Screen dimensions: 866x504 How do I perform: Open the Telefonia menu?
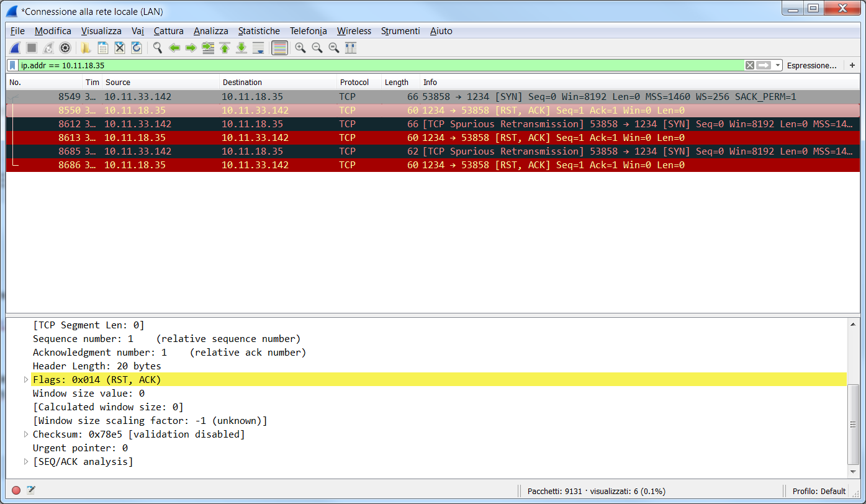click(x=308, y=31)
